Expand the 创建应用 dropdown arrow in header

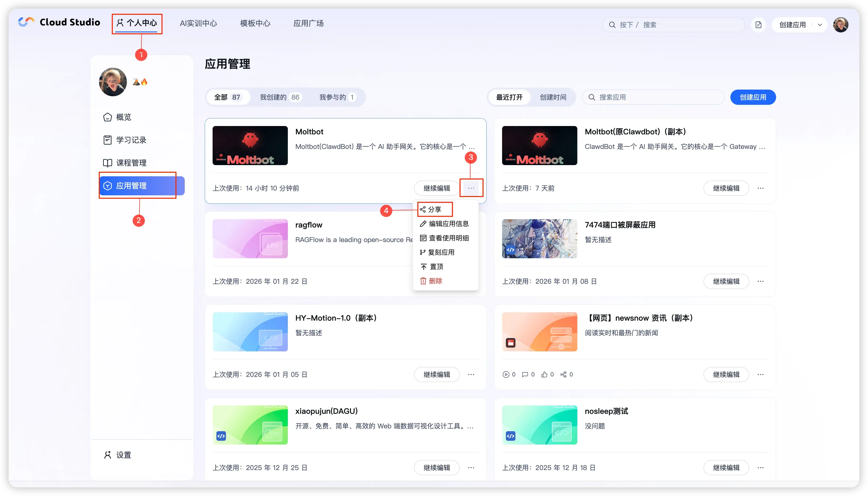tap(820, 25)
